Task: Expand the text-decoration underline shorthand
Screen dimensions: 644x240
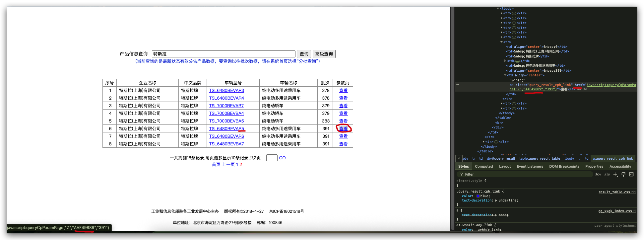Action: point(496,200)
